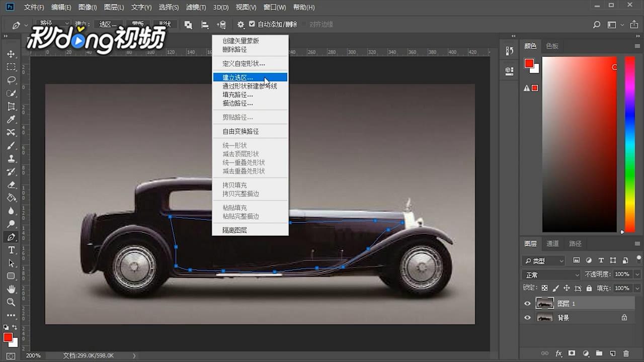Select the Path Selection arrow tool
This screenshot has width=644, height=362.
click(x=11, y=263)
